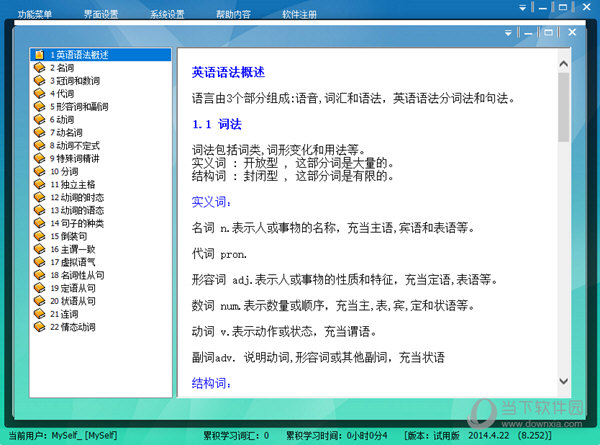Open chapter 2 名词 label

click(62, 68)
